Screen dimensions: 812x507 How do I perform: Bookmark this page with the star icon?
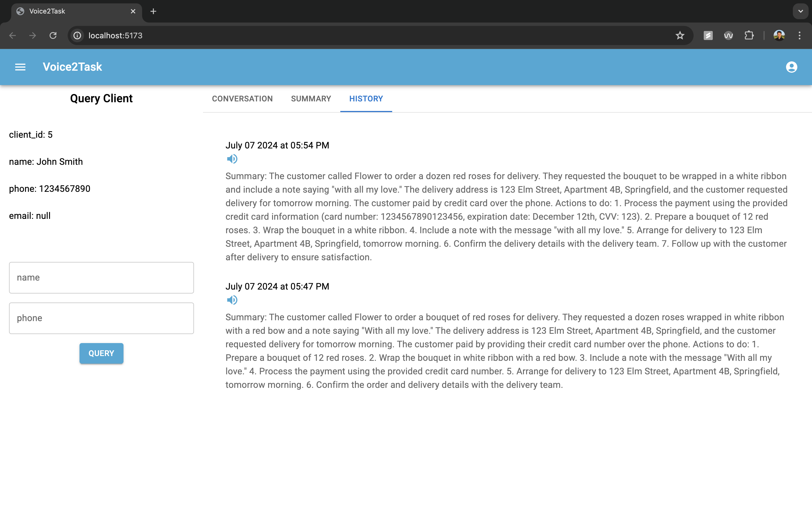tap(680, 35)
